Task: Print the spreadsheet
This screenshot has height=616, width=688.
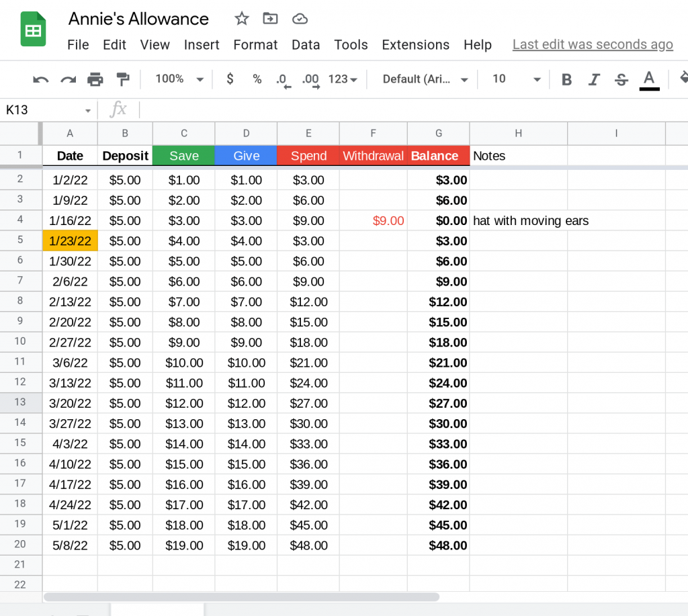Action: (x=95, y=79)
